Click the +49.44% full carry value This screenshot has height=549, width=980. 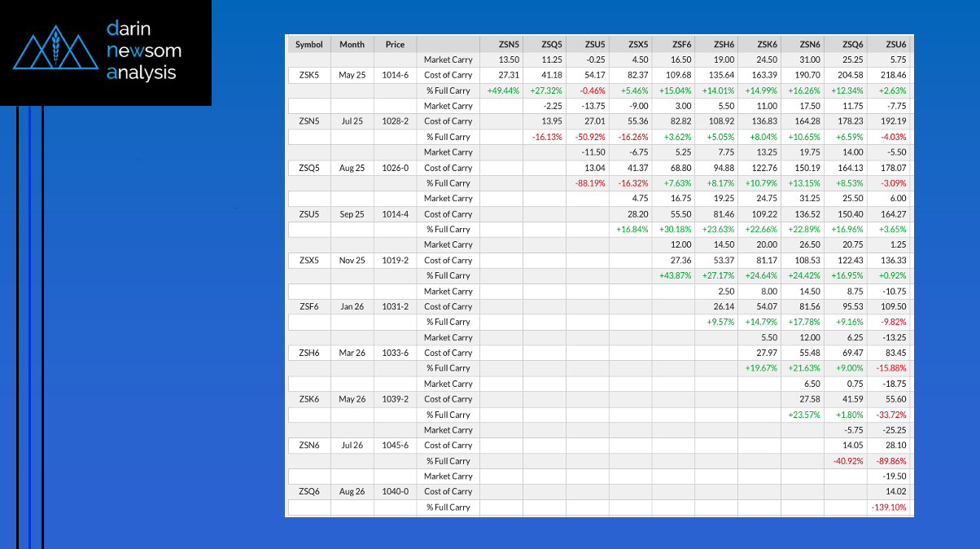(x=503, y=90)
